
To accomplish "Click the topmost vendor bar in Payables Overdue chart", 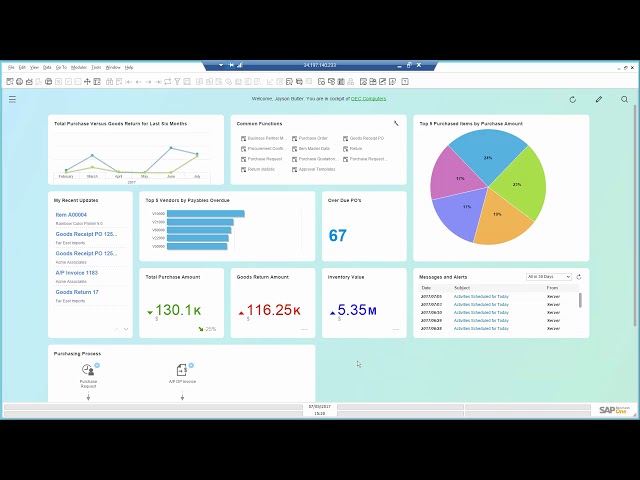I will click(x=206, y=213).
